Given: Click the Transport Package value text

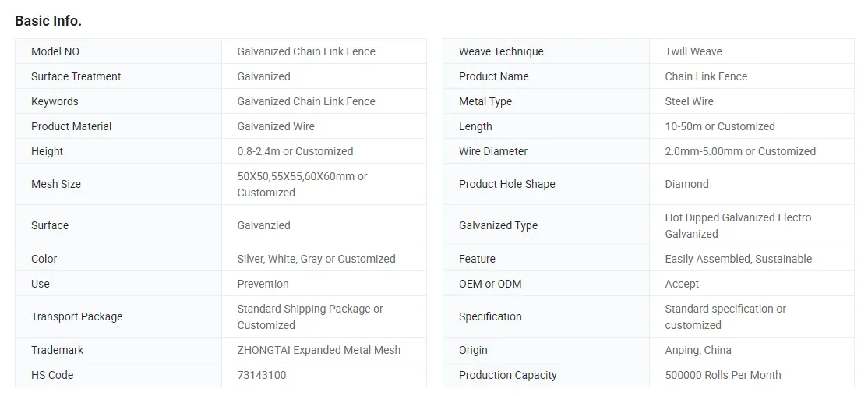Looking at the screenshot, I should [310, 316].
